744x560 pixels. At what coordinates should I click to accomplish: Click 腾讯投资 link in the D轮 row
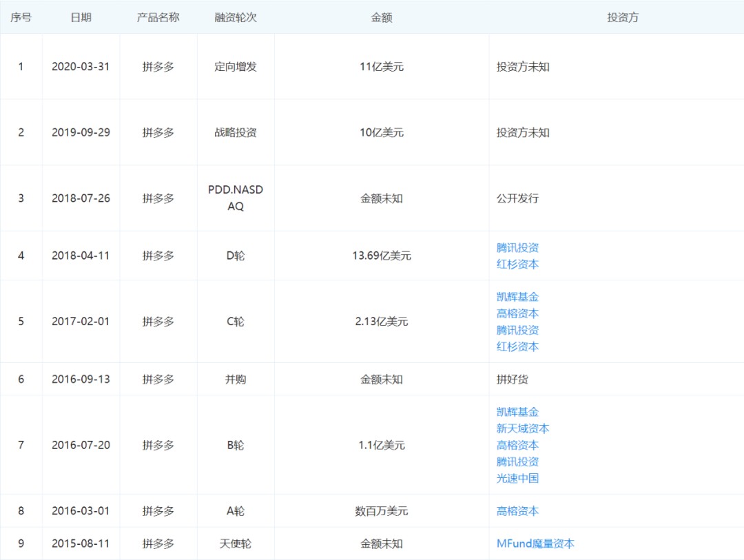pyautogui.click(x=517, y=247)
